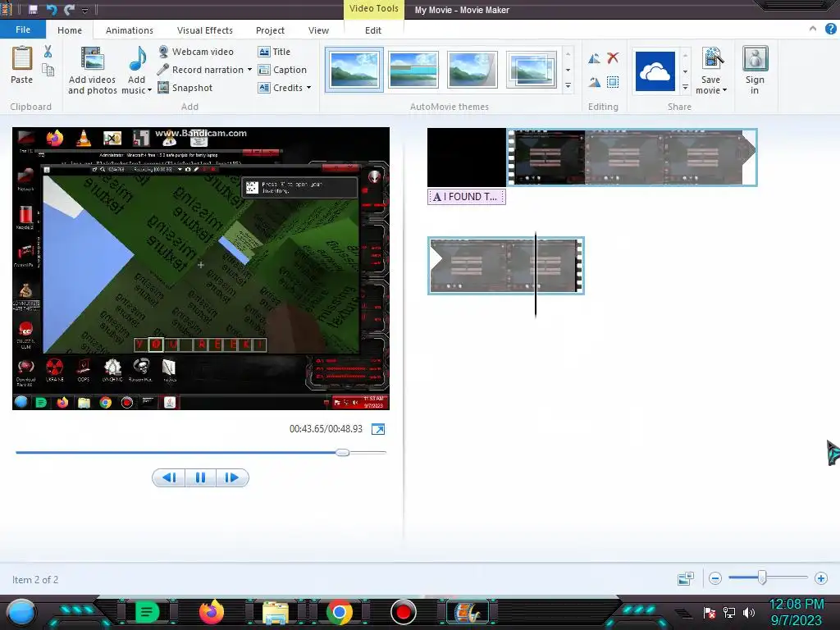
Task: Click the zoom time scale slider
Action: 762,577
